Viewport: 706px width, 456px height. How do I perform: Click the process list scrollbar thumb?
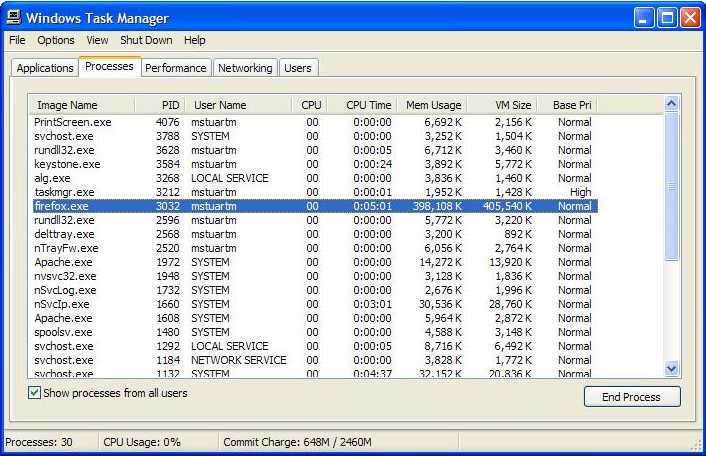[671, 185]
